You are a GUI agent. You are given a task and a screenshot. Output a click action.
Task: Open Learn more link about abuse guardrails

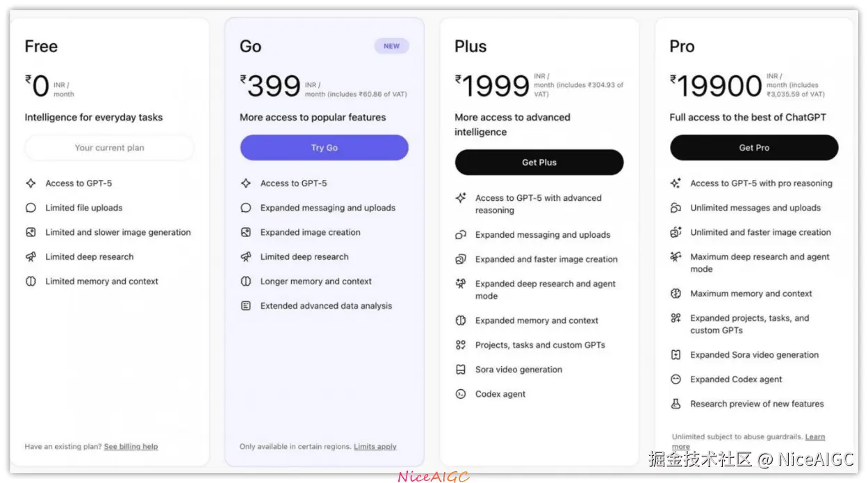(814, 437)
